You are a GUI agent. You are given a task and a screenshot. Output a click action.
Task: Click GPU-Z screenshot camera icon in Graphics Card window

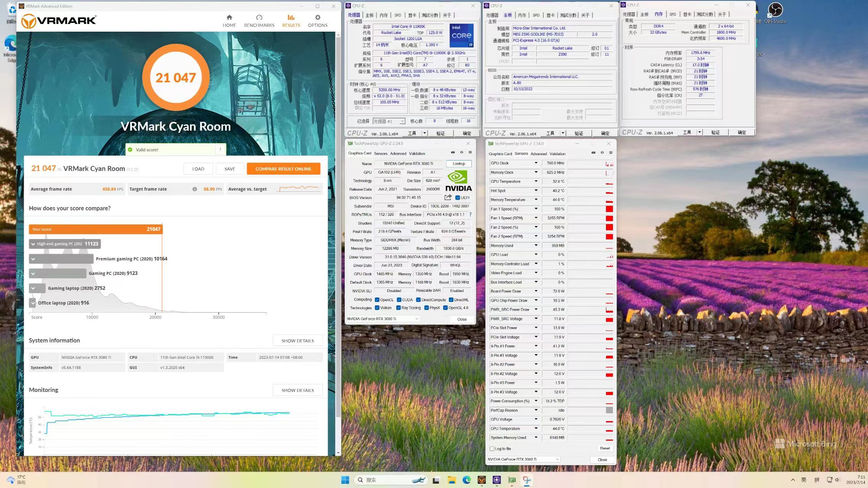click(453, 152)
